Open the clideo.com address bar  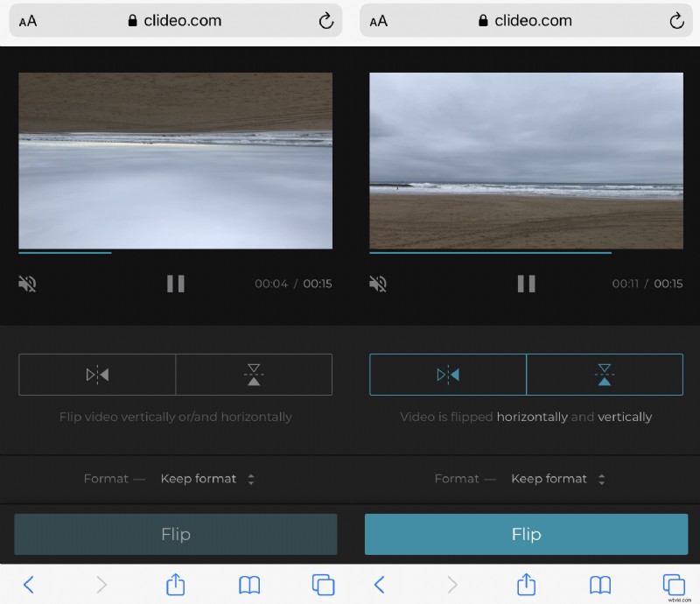[175, 20]
